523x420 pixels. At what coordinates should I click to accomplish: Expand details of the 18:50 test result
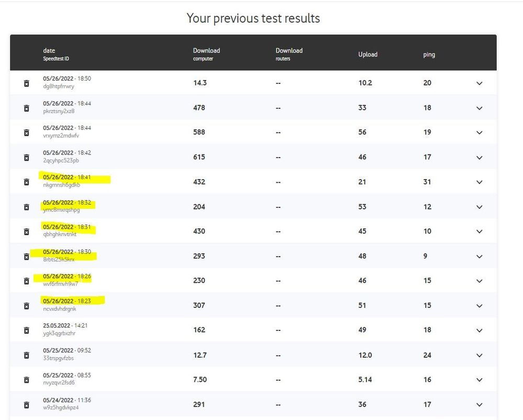479,83
